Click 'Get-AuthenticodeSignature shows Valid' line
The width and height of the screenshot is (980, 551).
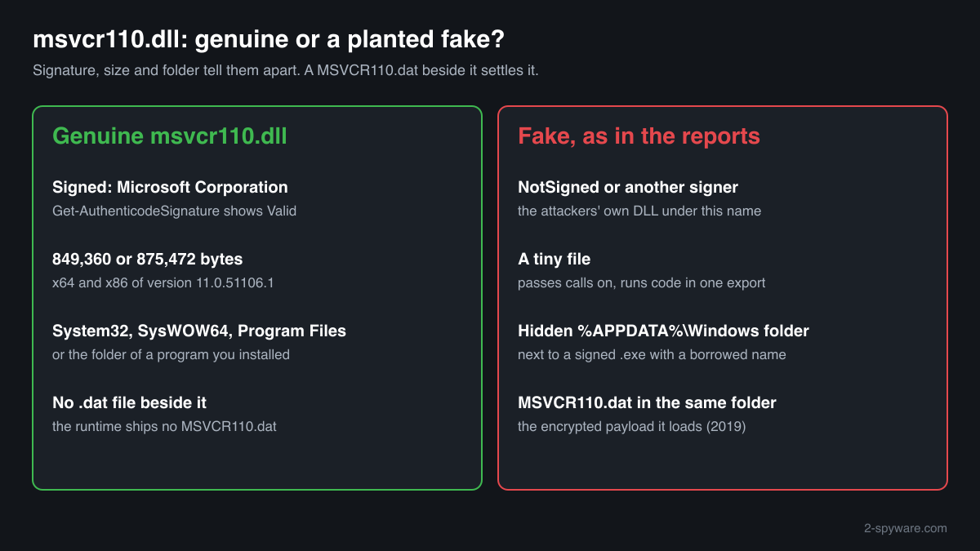pyautogui.click(x=174, y=211)
